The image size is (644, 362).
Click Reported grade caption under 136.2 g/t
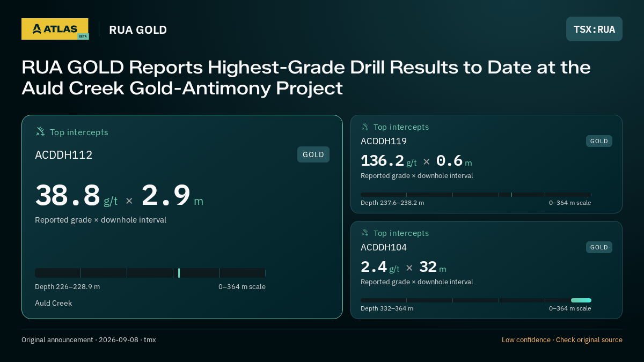click(x=416, y=176)
